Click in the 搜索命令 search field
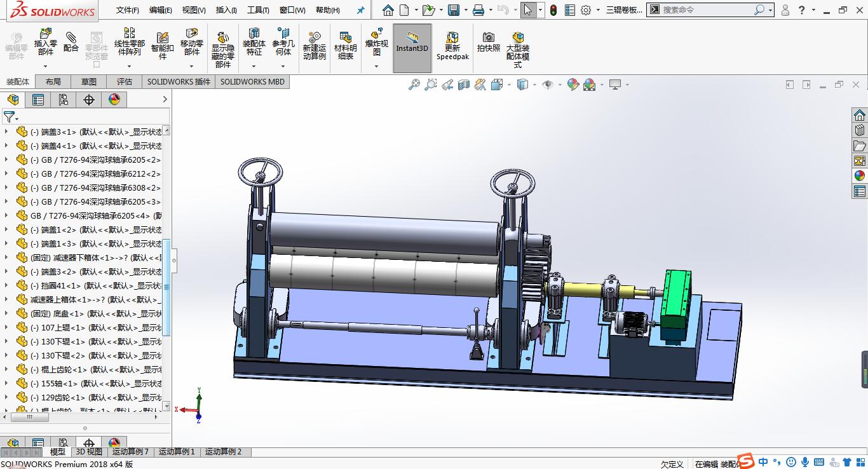 pos(705,10)
